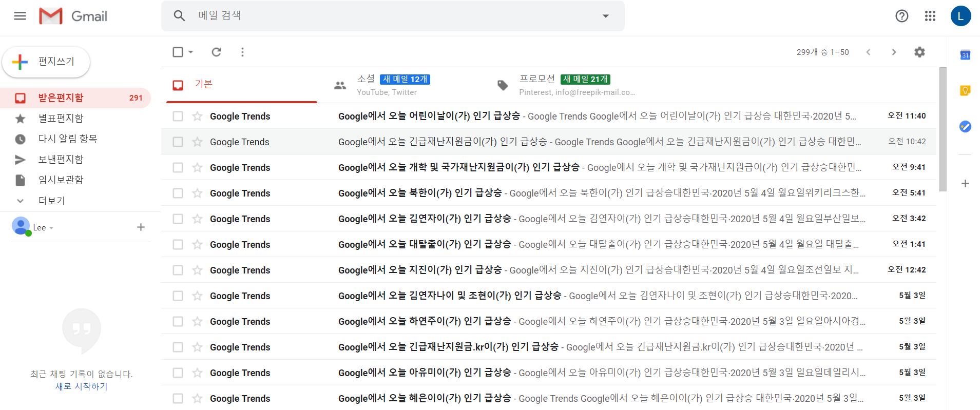This screenshot has width=980, height=410.
Task: Star the 대탈출 email
Action: click(x=197, y=244)
